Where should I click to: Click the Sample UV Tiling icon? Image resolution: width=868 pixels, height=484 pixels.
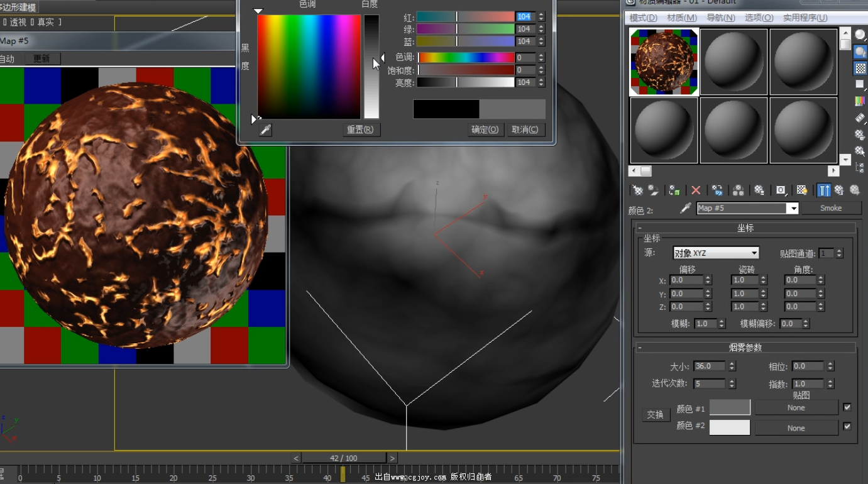860,85
